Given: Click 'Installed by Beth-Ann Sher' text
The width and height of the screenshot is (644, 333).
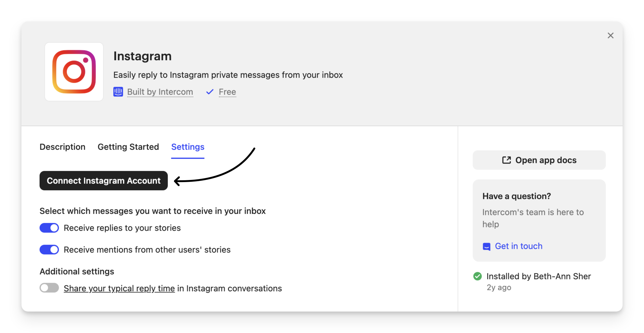Looking at the screenshot, I should [x=538, y=276].
